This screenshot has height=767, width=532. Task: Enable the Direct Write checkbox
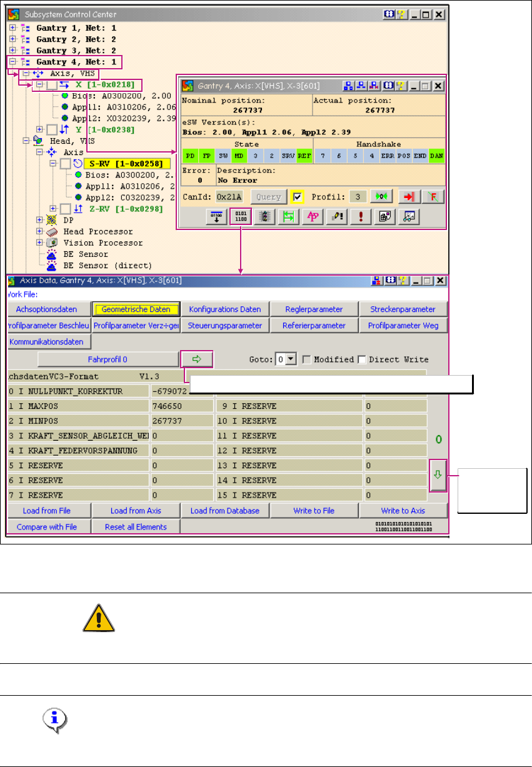pos(361,359)
